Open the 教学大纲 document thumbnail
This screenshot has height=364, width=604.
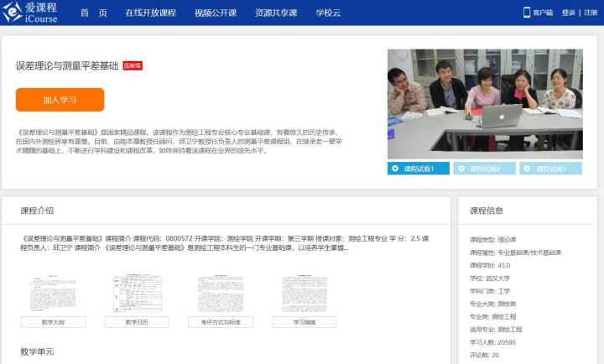pos(52,294)
